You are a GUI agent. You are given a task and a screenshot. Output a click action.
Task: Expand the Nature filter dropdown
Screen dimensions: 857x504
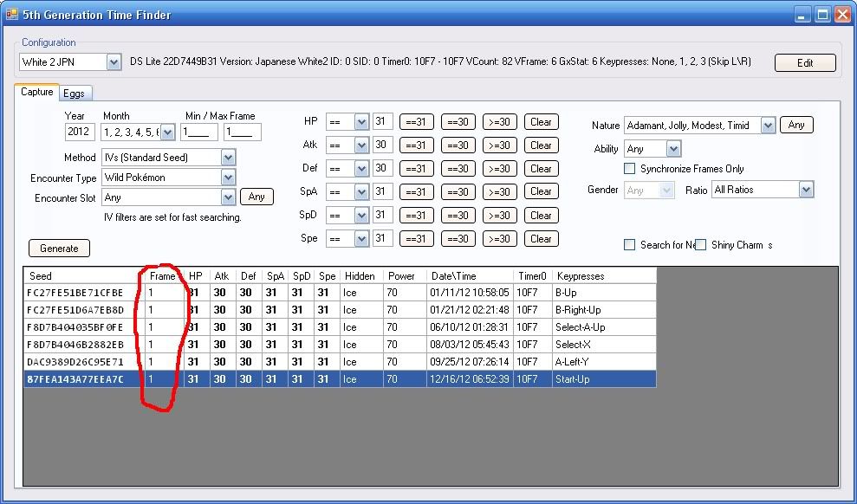tap(767, 126)
